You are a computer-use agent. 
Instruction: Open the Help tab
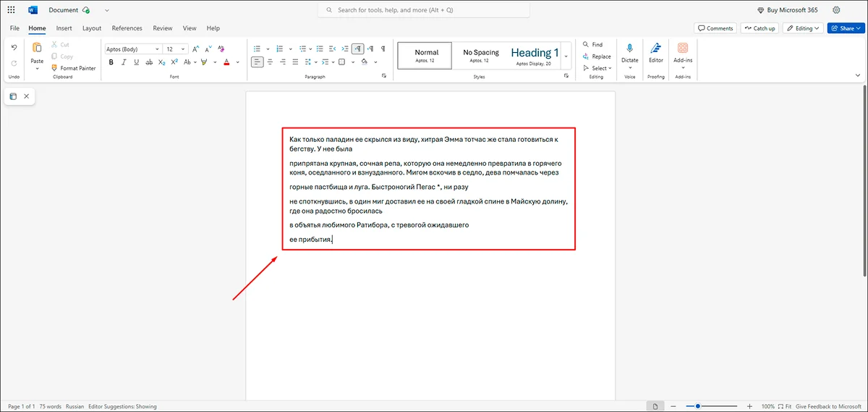pyautogui.click(x=213, y=28)
